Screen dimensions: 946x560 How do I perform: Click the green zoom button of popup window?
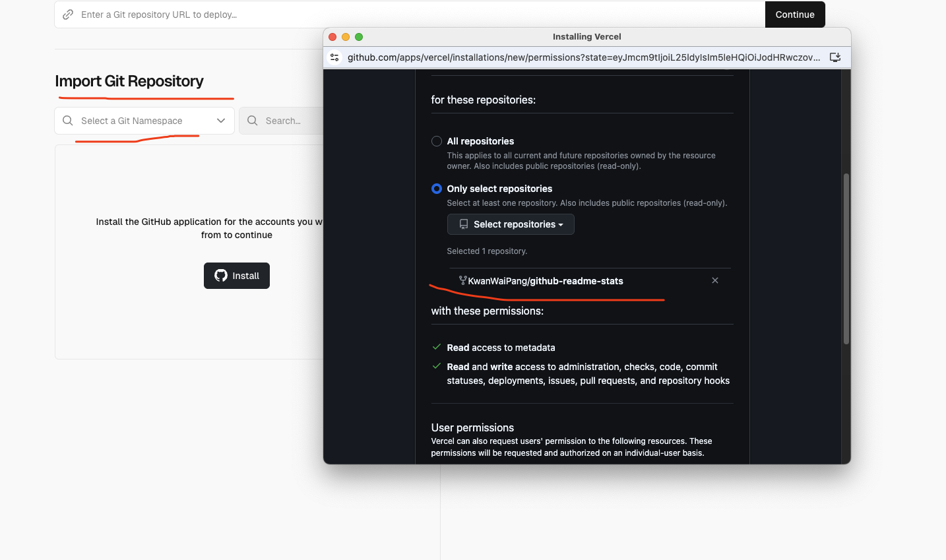click(x=359, y=37)
